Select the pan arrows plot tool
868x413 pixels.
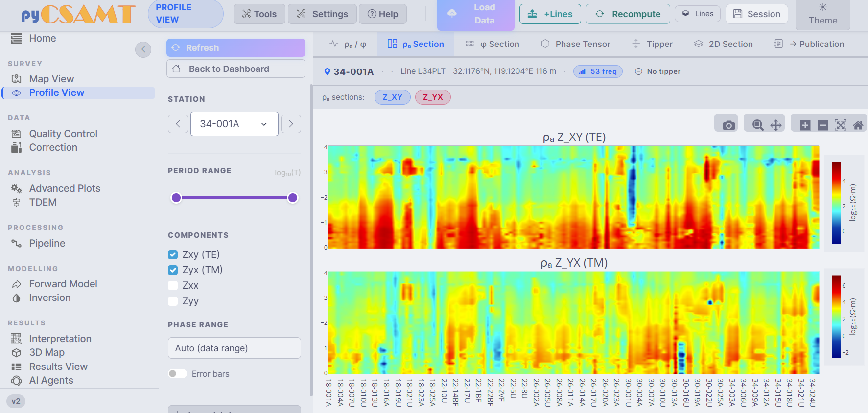click(776, 125)
